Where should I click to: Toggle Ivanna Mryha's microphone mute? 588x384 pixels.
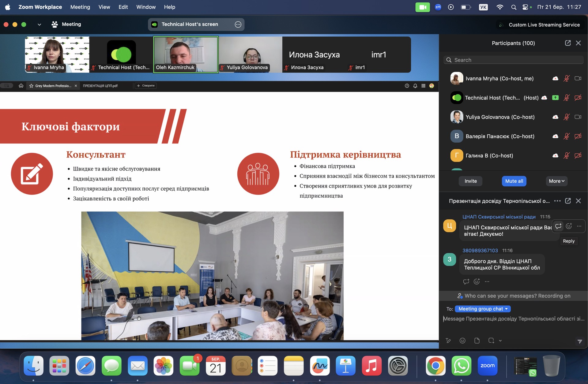pyautogui.click(x=567, y=79)
